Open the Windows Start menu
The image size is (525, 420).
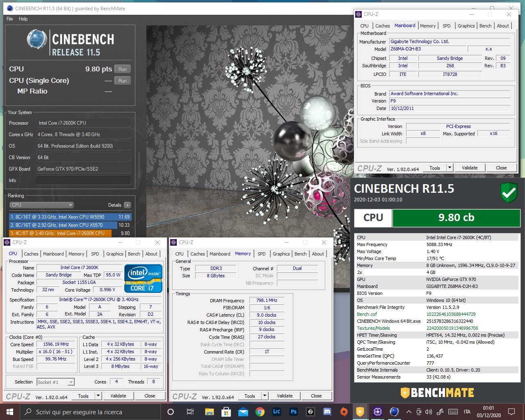coord(9,412)
